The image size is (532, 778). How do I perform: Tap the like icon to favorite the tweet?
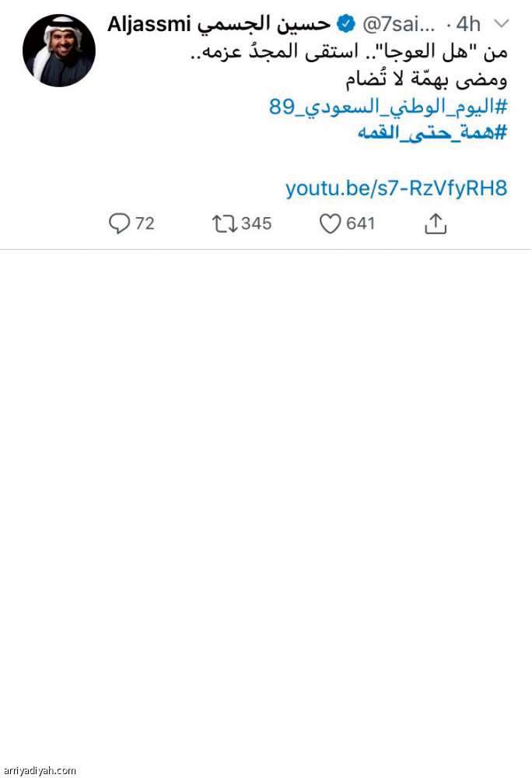pyautogui.click(x=330, y=223)
